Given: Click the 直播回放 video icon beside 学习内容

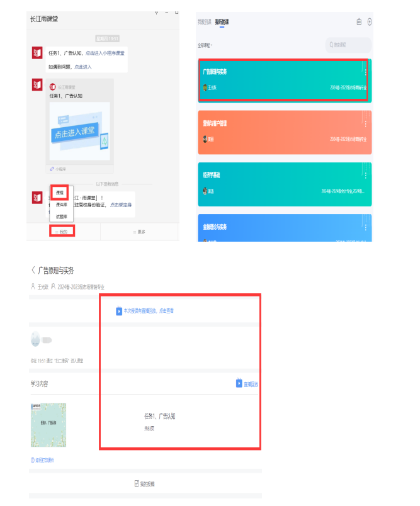Looking at the screenshot, I should pyautogui.click(x=239, y=383).
